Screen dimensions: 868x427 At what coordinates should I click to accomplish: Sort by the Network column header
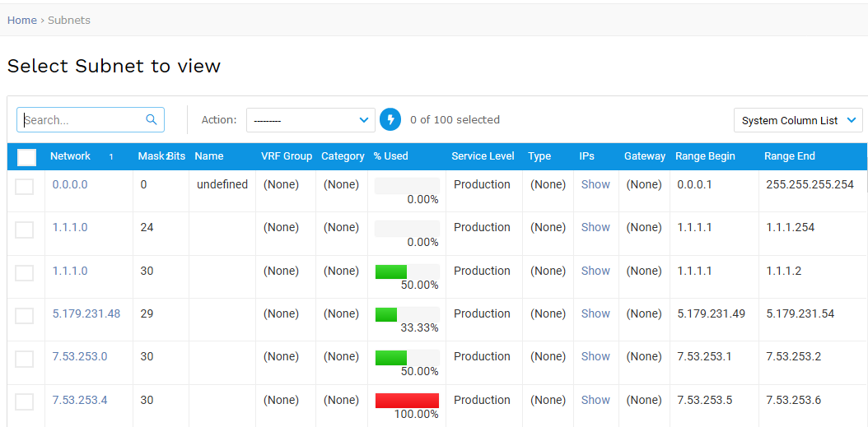tap(70, 156)
